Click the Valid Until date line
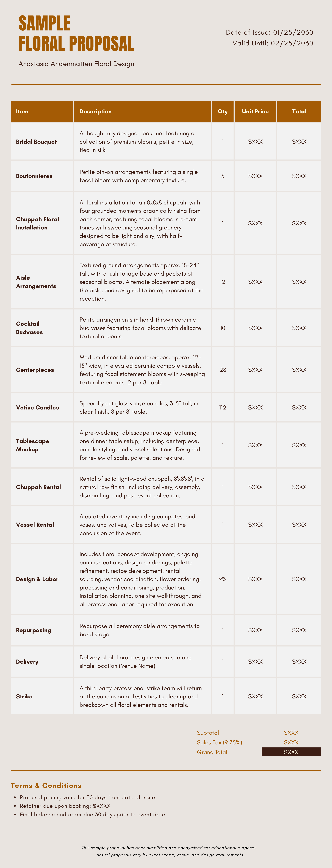332x868 pixels. 273,43
